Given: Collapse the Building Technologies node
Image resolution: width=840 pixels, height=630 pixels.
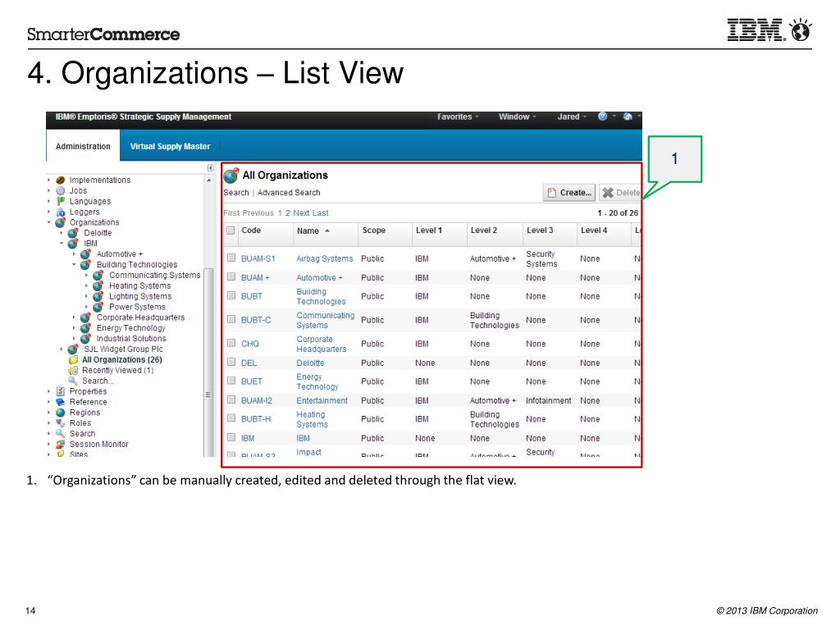Looking at the screenshot, I should tap(74, 265).
